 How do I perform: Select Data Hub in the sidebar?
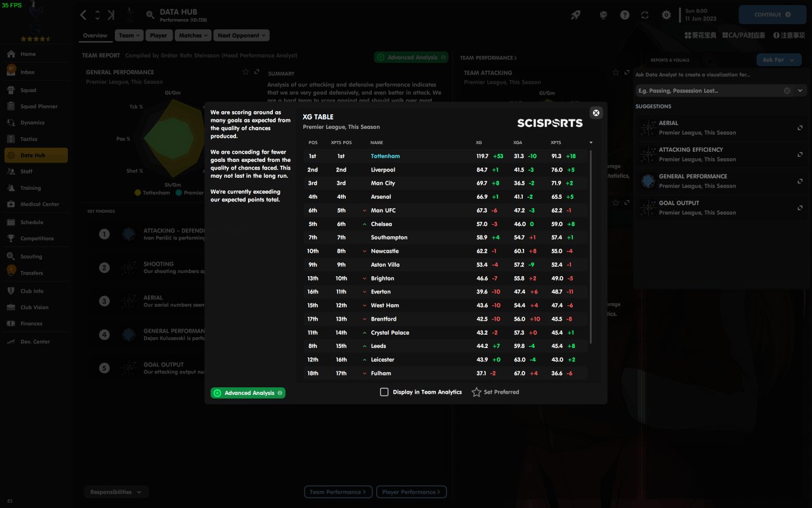pyautogui.click(x=36, y=156)
